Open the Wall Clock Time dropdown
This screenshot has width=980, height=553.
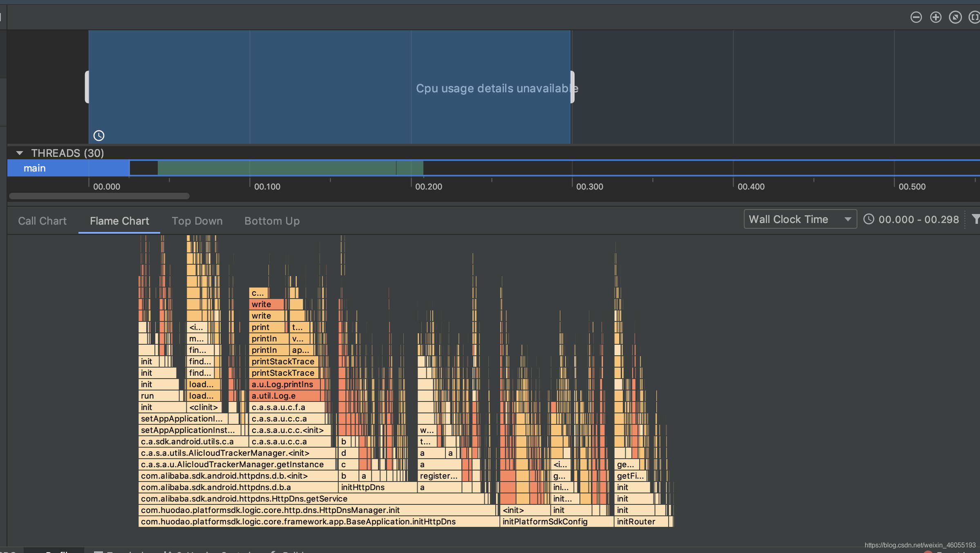pyautogui.click(x=800, y=219)
